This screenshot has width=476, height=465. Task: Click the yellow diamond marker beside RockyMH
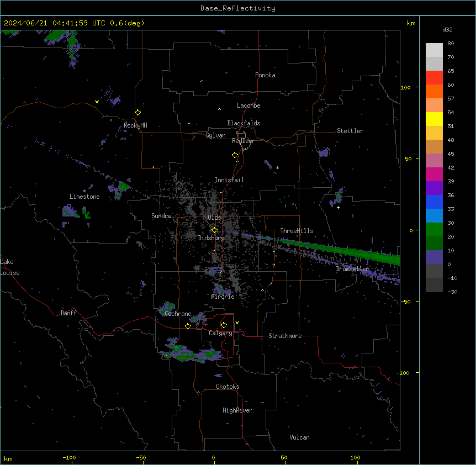coord(138,113)
